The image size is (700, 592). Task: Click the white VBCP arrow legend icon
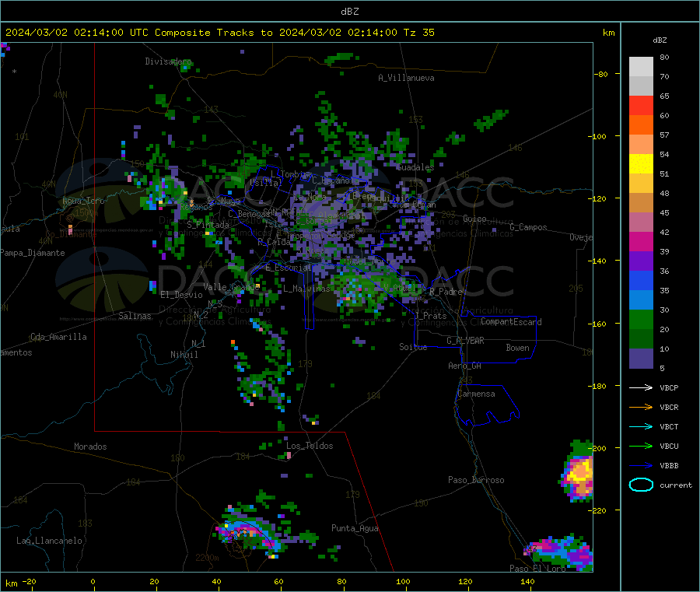(641, 387)
